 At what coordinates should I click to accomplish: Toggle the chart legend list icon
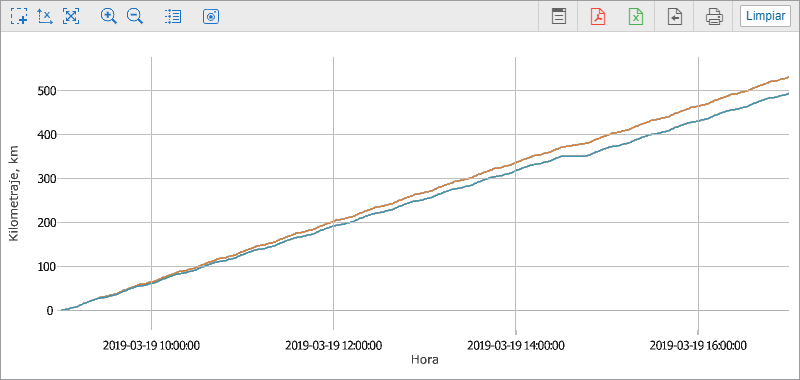pyautogui.click(x=173, y=16)
